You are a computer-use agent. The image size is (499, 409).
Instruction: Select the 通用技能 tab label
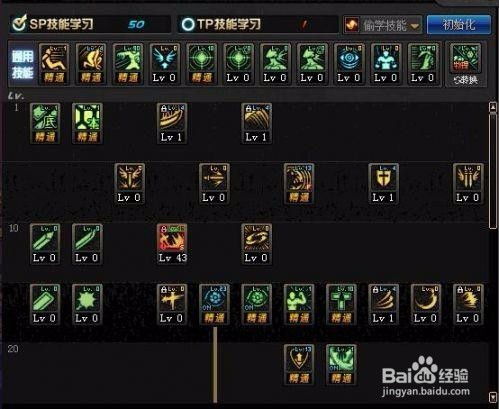(22, 64)
